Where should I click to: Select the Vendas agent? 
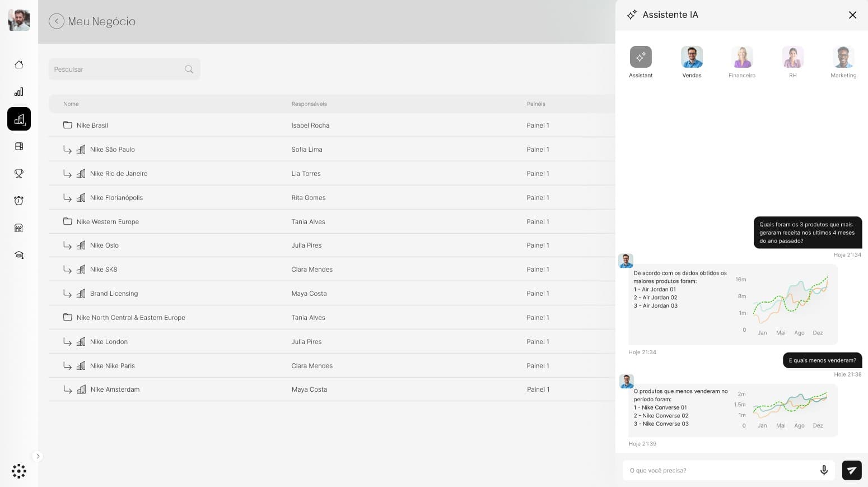click(692, 62)
